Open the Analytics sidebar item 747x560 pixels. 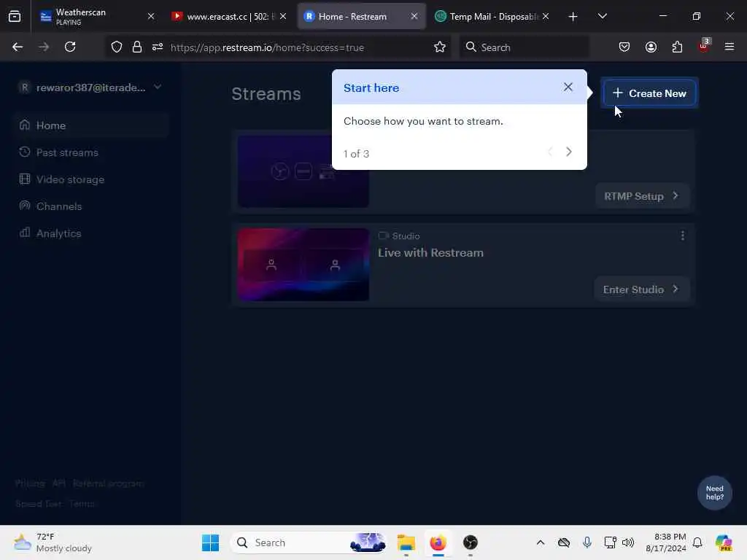coord(91,233)
